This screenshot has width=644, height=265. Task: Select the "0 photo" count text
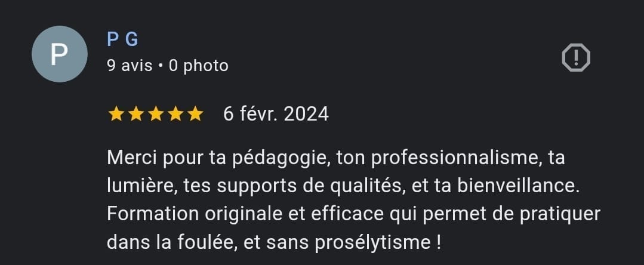pos(199,66)
